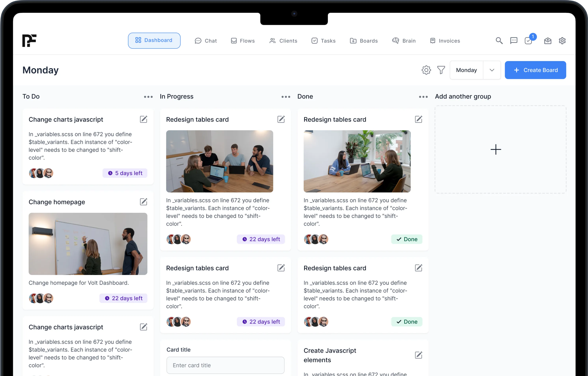This screenshot has width=588, height=376.
Task: Focus the Enter card title field
Action: (x=225, y=365)
